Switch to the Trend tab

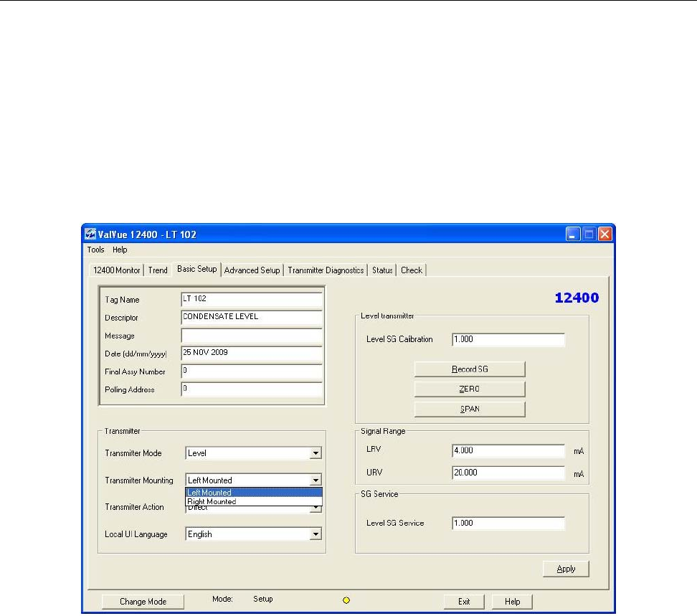158,270
